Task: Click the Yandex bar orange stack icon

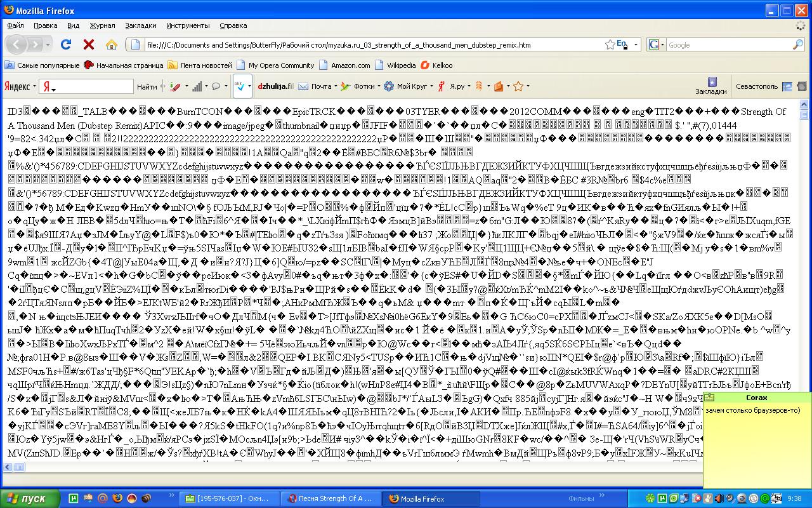Action: click(479, 86)
